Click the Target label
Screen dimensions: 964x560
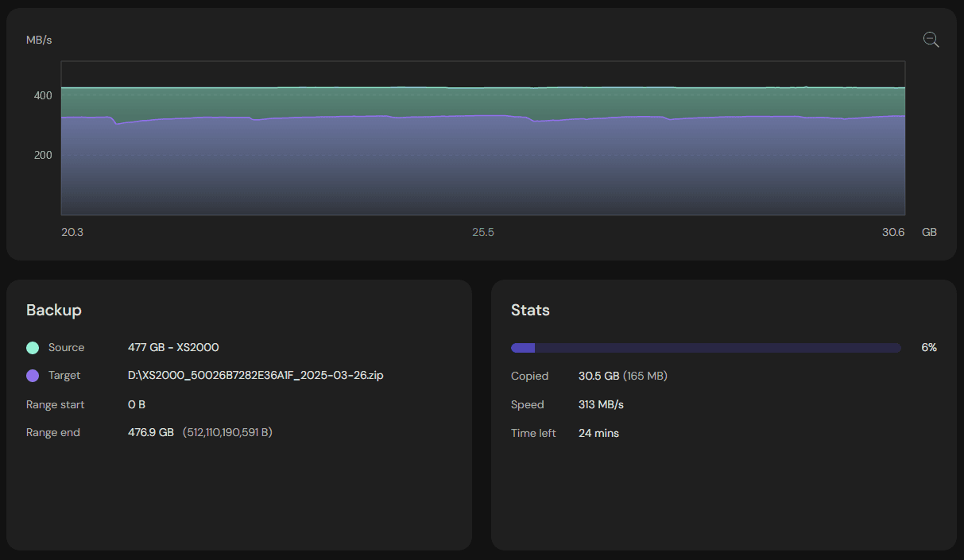64,376
